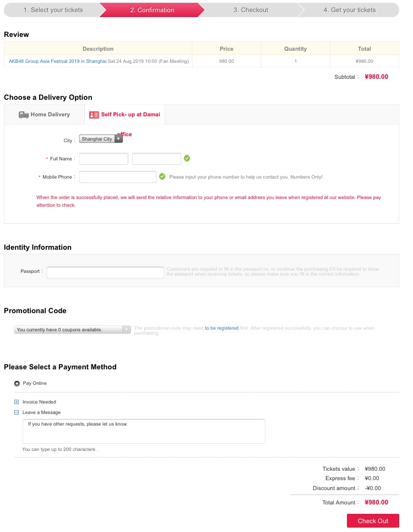
Task: Expand Invoice Needed with plus icon
Action: [x=17, y=402]
